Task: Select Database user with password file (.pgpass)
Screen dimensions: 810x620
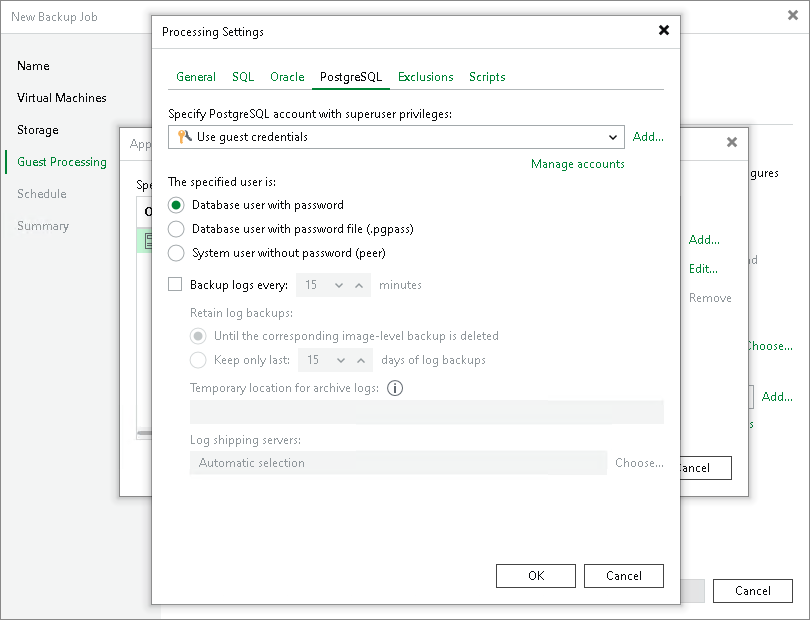Action: click(x=176, y=229)
